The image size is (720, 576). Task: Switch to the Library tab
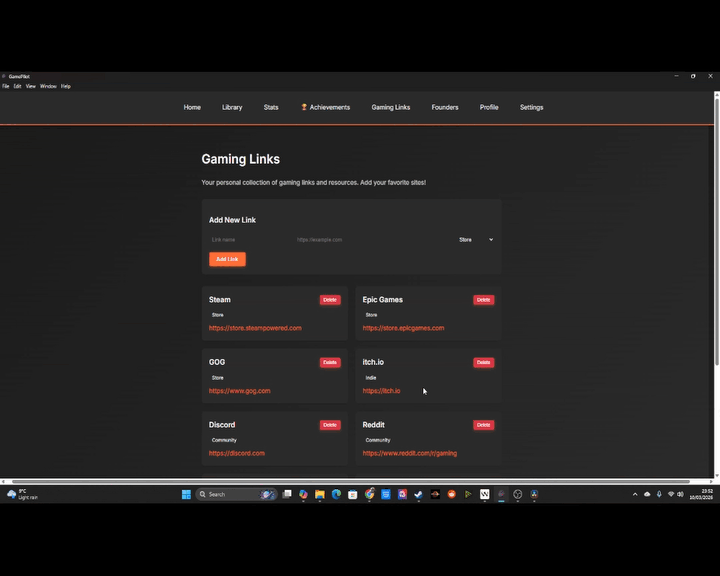pos(232,107)
